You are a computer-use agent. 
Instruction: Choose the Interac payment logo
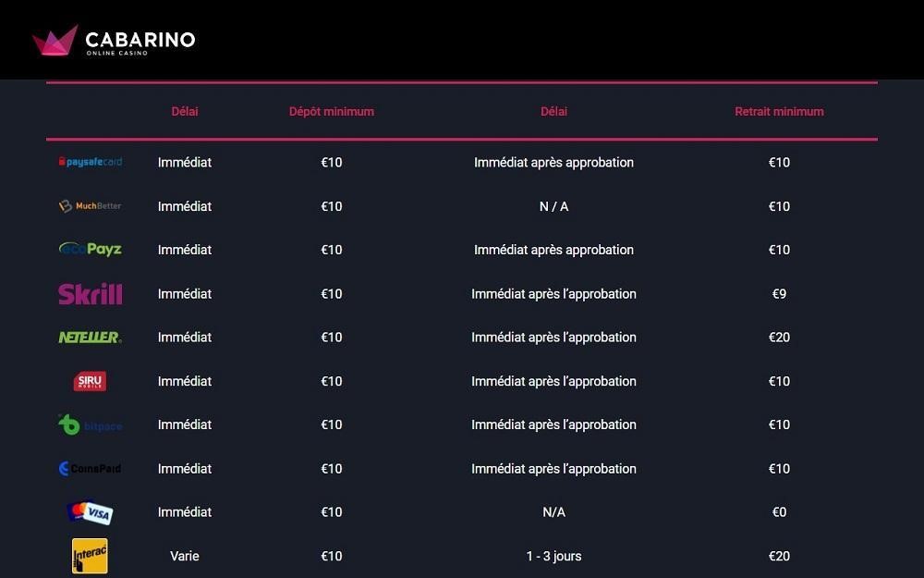click(90, 556)
